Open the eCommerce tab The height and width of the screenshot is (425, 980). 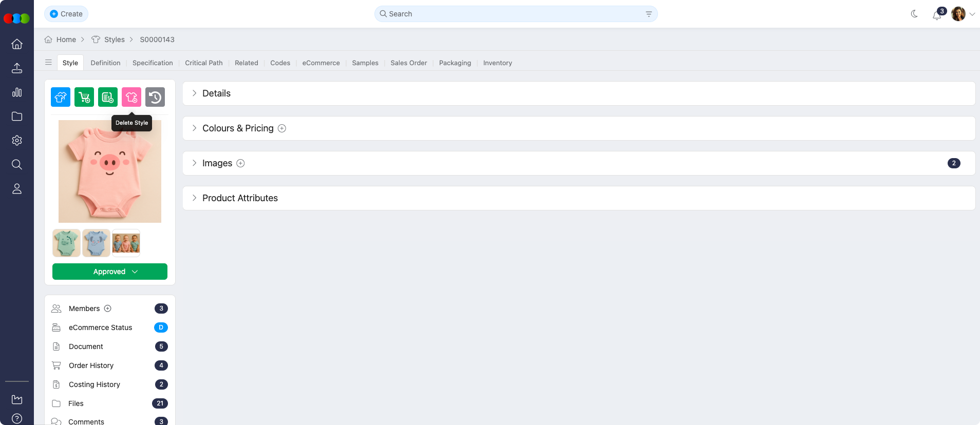point(321,63)
